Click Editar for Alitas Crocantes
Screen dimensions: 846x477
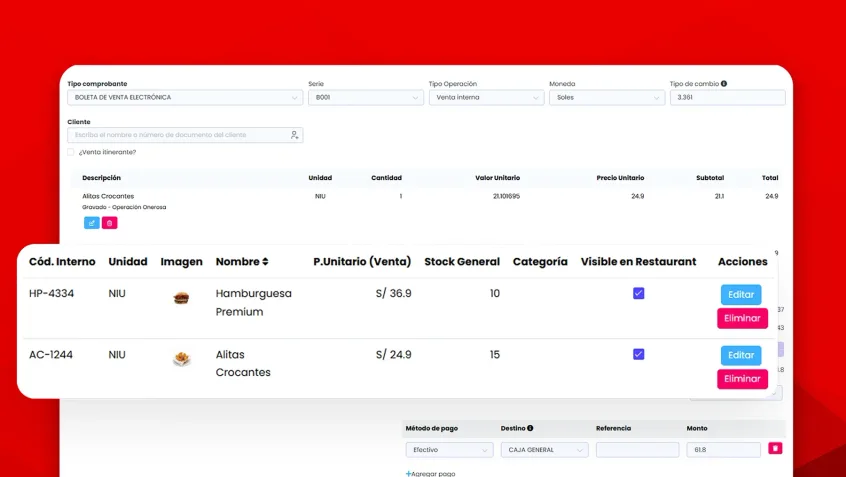pos(741,355)
